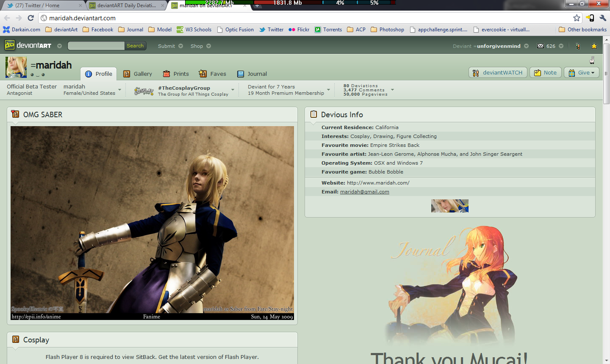
Task: Expand the Deviations statistics dropdown arrow
Action: 392,90
